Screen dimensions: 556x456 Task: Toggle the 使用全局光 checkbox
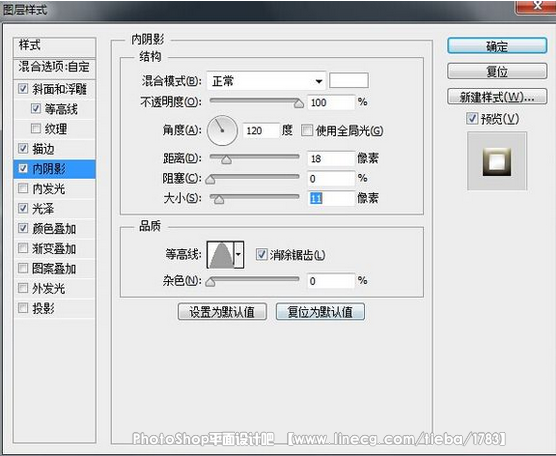tap(307, 130)
